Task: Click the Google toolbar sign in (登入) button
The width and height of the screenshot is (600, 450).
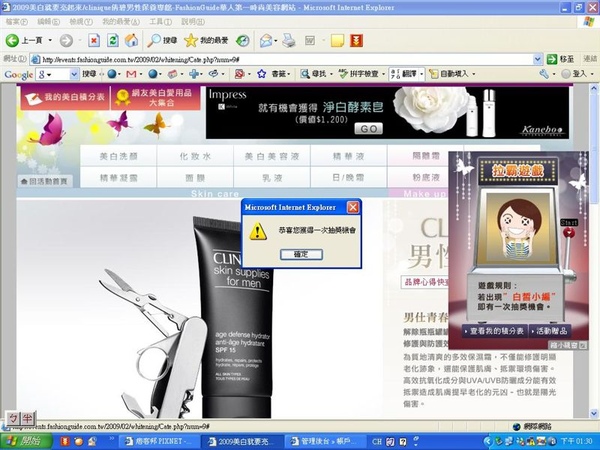Action: tap(574, 74)
